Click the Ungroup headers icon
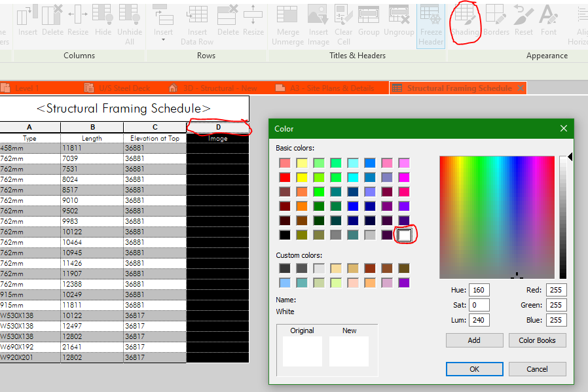The width and height of the screenshot is (588, 392). (x=399, y=15)
